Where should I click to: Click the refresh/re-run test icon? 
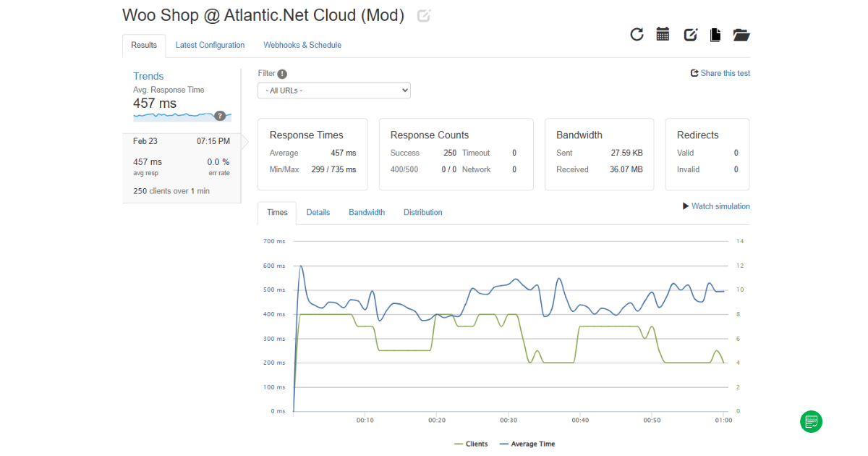pyautogui.click(x=637, y=34)
